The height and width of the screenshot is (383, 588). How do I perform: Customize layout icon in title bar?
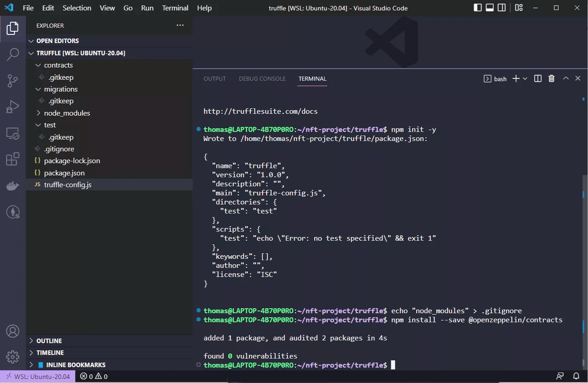tap(519, 8)
